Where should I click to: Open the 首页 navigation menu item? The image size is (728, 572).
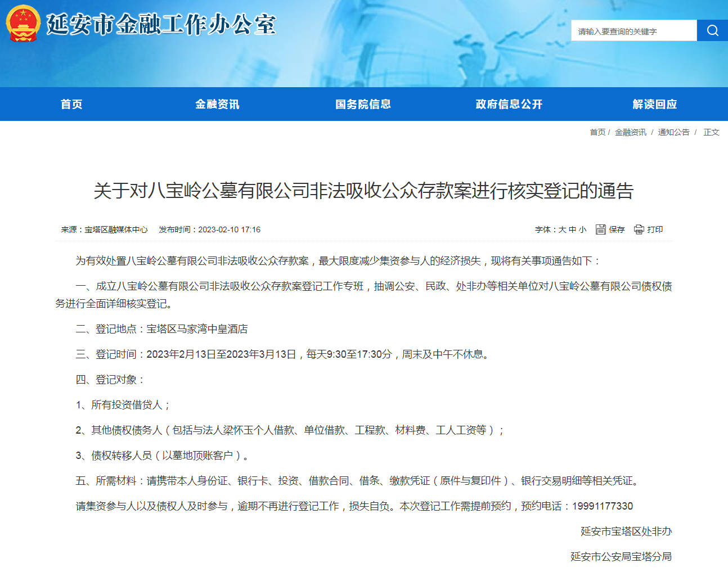pyautogui.click(x=72, y=104)
